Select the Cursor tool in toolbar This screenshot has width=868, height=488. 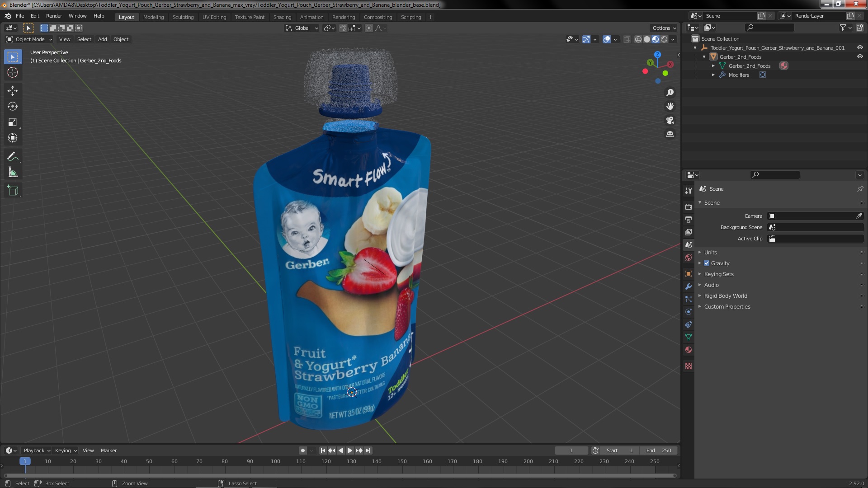coord(13,72)
